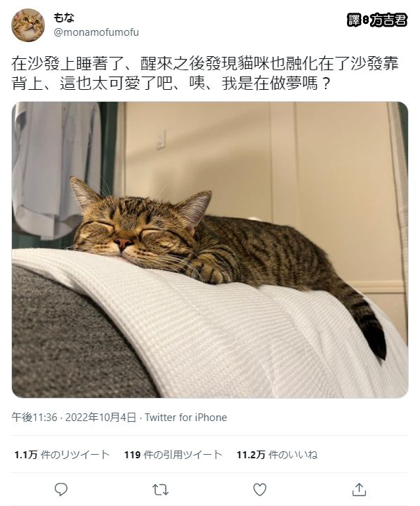Screen dimensions: 420x506
Task: Open the tweet timestamp 午後11:36
Action: (x=34, y=418)
